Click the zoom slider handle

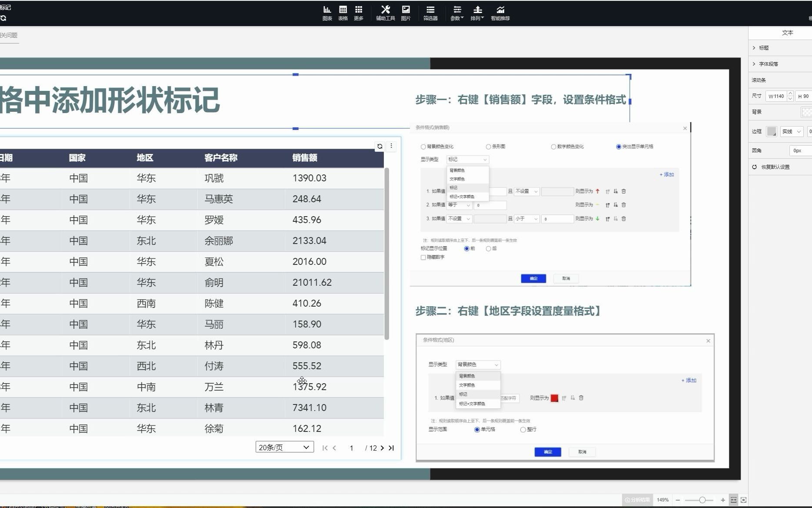pos(702,500)
